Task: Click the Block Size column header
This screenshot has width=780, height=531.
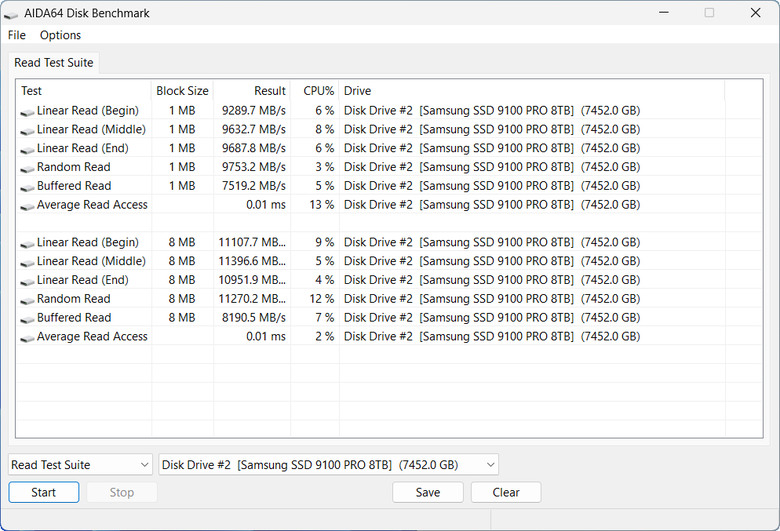Action: pos(183,91)
